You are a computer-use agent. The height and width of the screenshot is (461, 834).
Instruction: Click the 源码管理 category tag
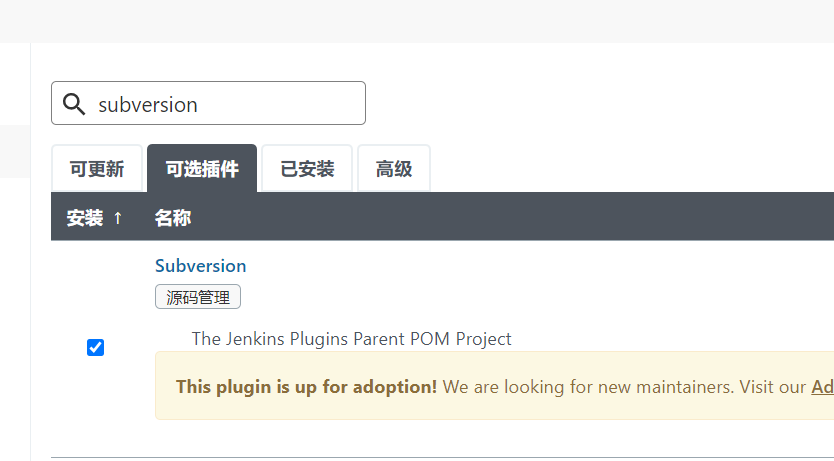tap(198, 297)
